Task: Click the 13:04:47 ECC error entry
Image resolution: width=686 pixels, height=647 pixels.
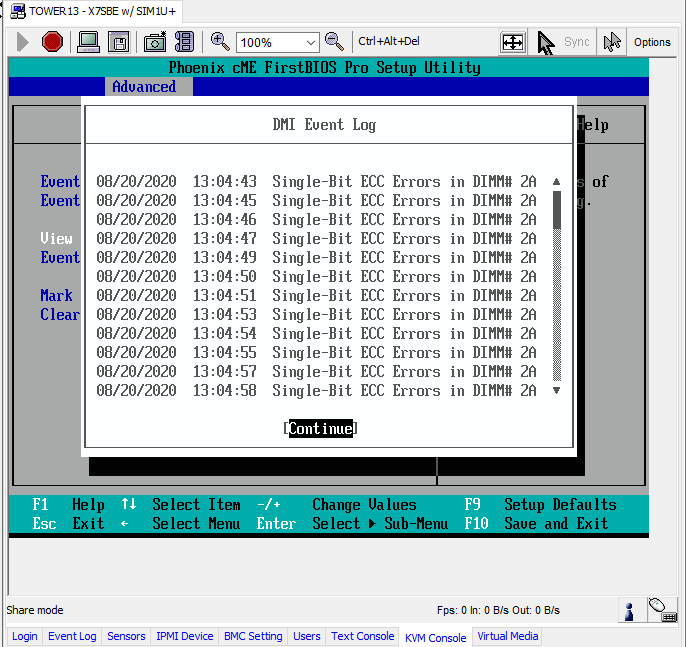Action: pyautogui.click(x=316, y=238)
